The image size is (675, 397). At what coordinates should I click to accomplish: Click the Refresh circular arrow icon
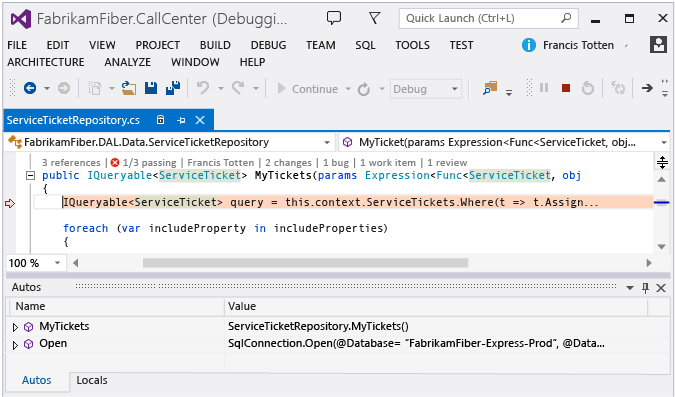pos(364,89)
